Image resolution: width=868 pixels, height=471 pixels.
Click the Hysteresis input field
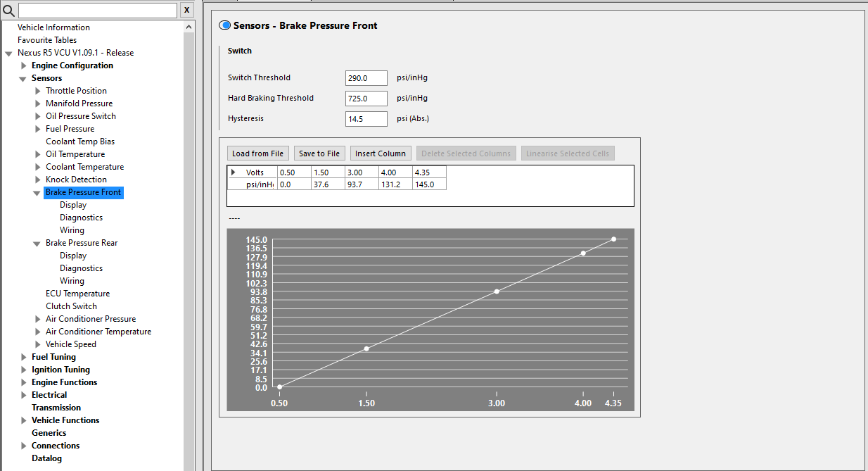click(366, 119)
